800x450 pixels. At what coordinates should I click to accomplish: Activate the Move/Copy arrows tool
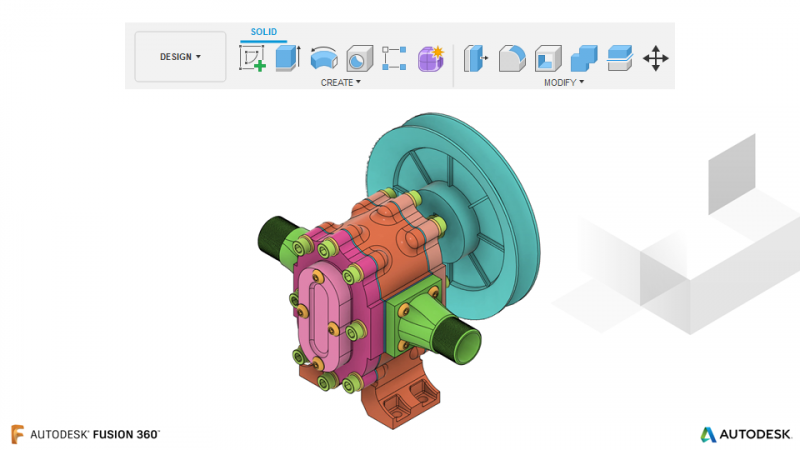pyautogui.click(x=656, y=58)
